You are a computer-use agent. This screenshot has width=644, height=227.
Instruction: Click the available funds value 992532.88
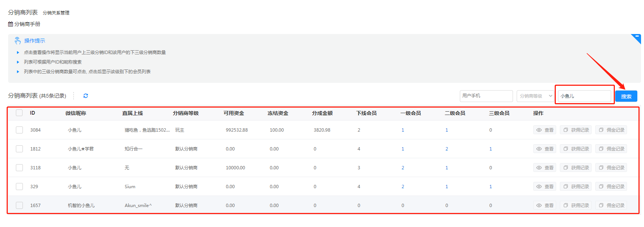(237, 130)
